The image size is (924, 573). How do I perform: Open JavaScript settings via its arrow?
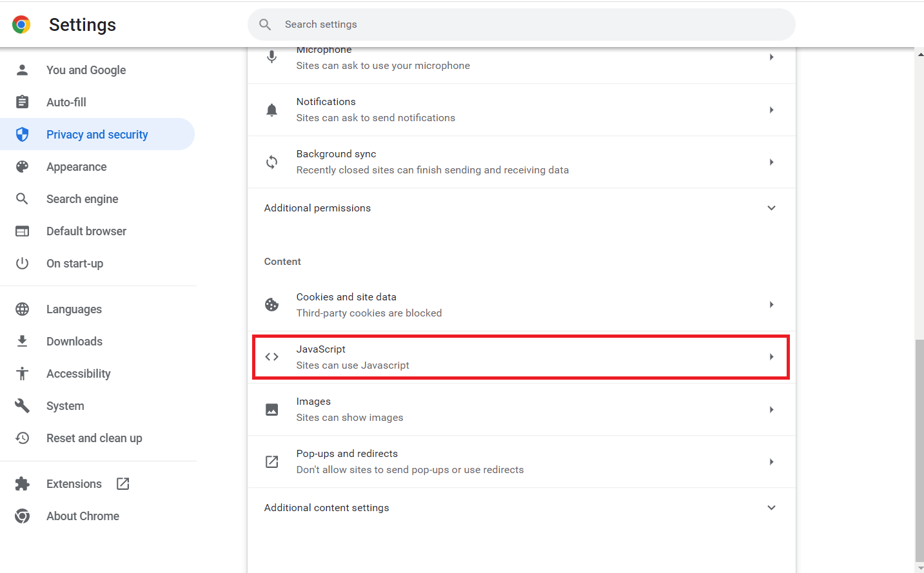click(772, 356)
